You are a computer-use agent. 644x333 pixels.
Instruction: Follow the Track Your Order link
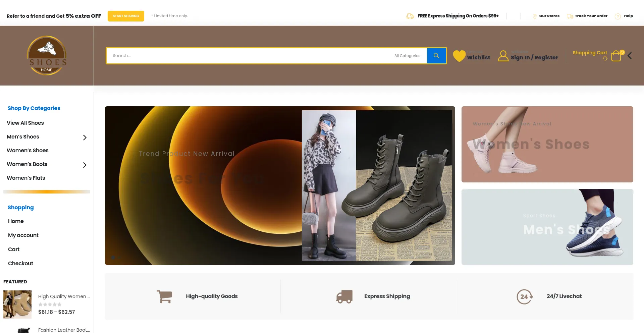tap(591, 16)
